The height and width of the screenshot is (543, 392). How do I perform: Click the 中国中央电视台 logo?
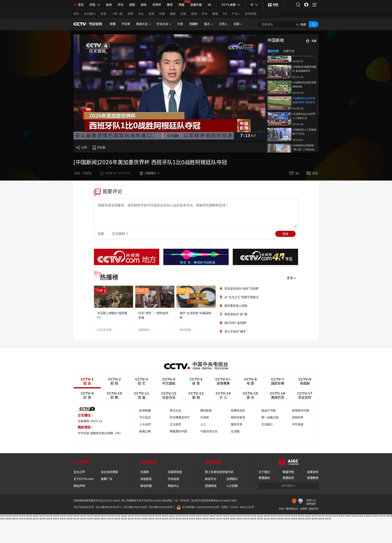(x=196, y=366)
